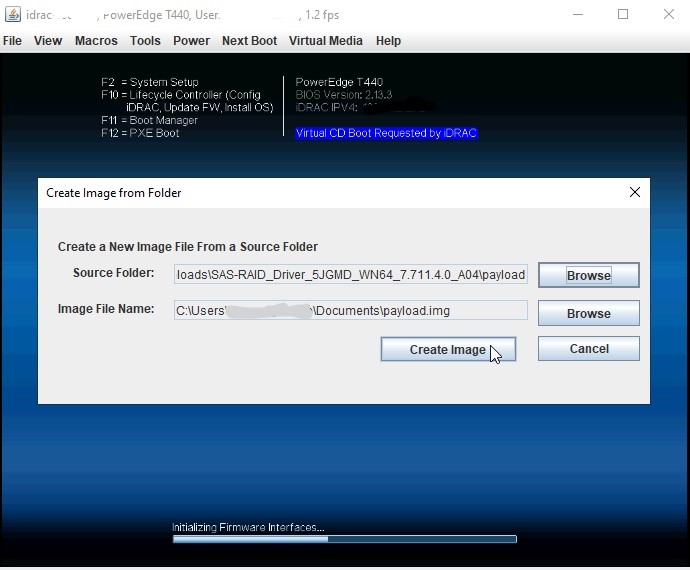The height and width of the screenshot is (570, 690).
Task: Browse for the Image File Name location
Action: pyautogui.click(x=588, y=313)
